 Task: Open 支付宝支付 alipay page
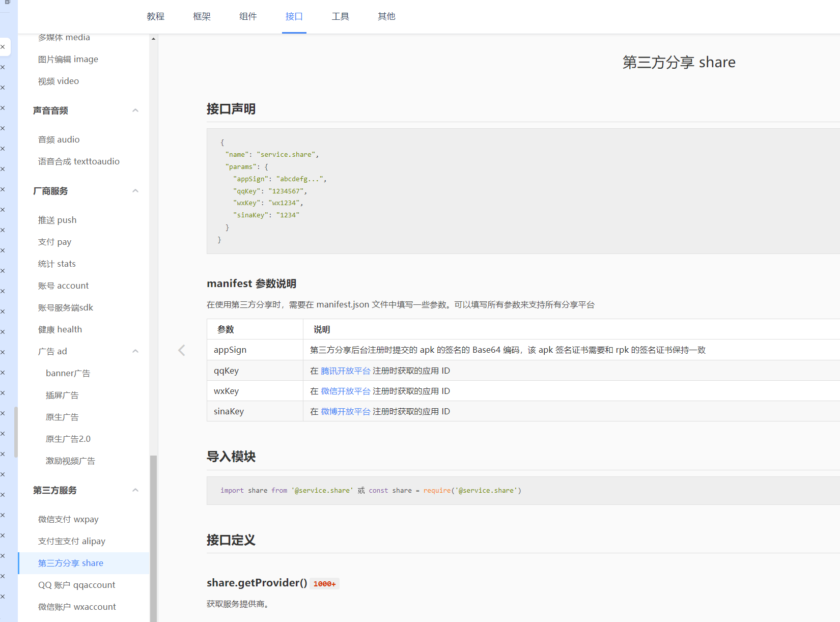click(72, 541)
